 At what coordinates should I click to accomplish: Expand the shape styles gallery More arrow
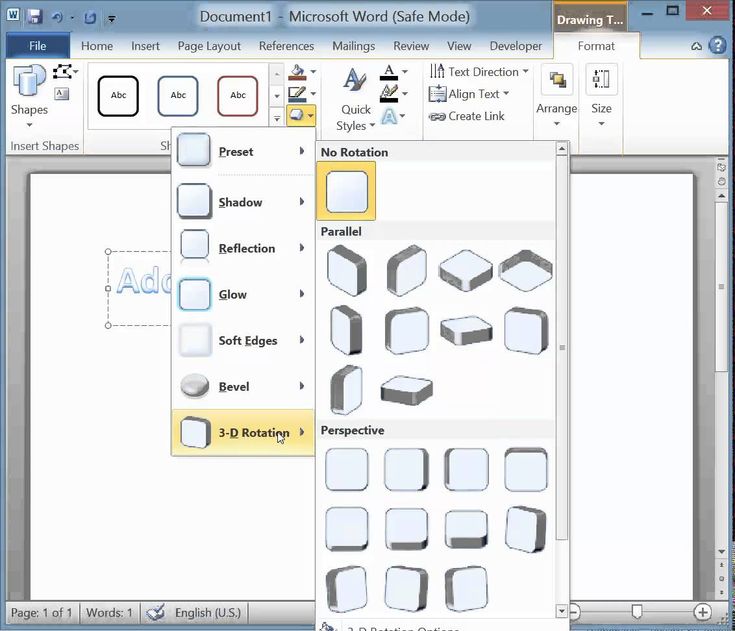click(x=277, y=119)
